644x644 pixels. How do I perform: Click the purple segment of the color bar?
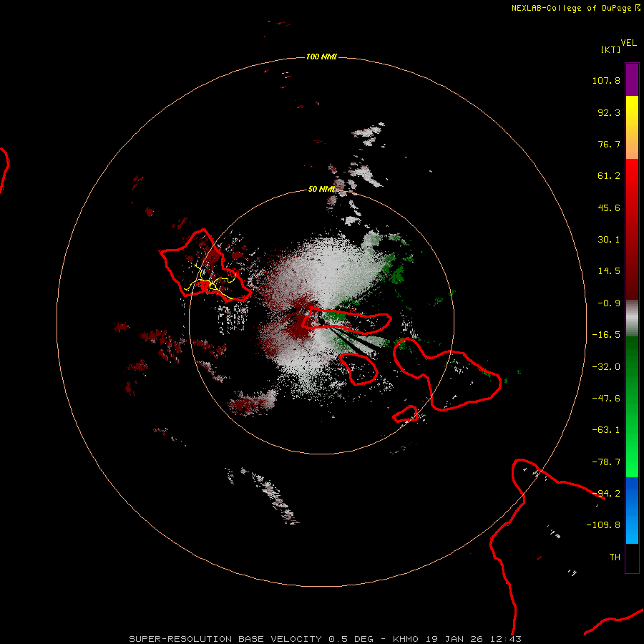pyautogui.click(x=632, y=79)
